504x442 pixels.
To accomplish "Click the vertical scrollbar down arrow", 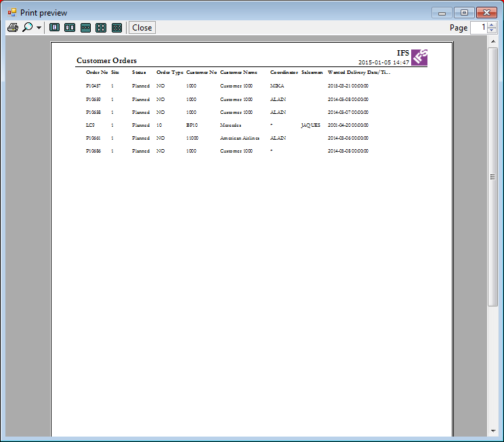I will click(x=493, y=430).
